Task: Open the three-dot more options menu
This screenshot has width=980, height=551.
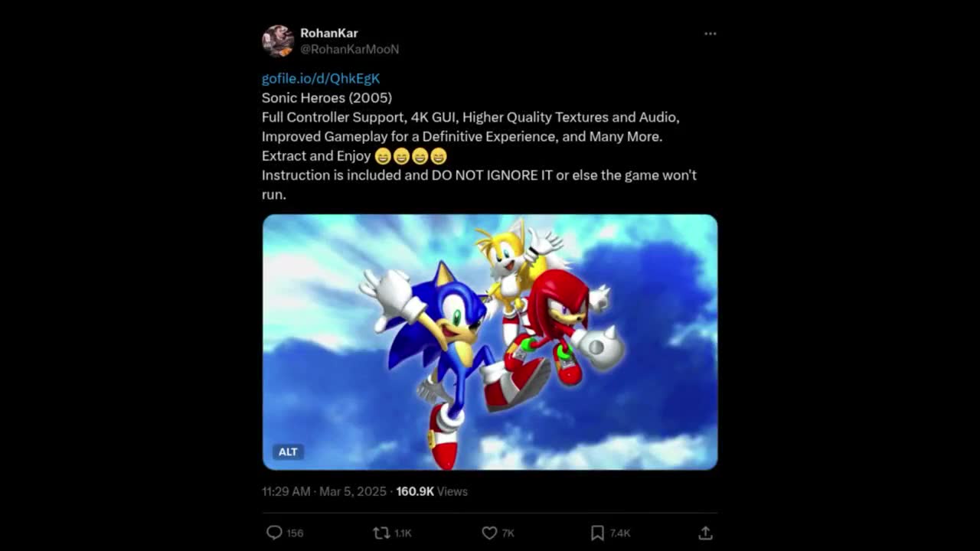Action: click(710, 34)
